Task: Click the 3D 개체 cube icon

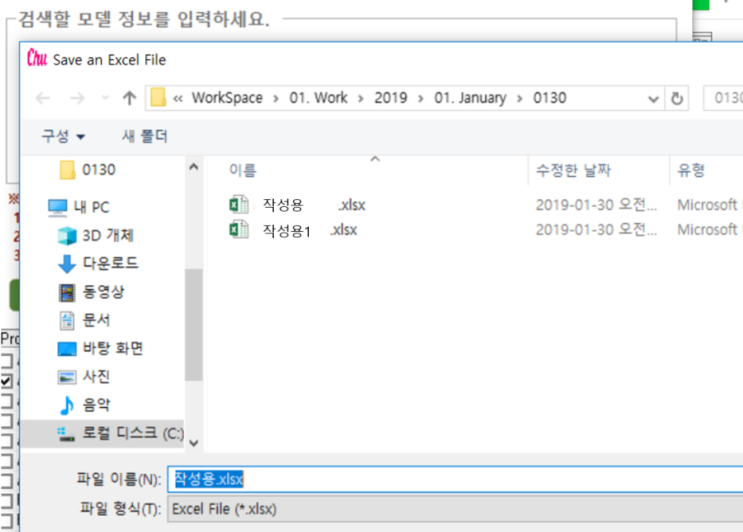Action: point(67,235)
